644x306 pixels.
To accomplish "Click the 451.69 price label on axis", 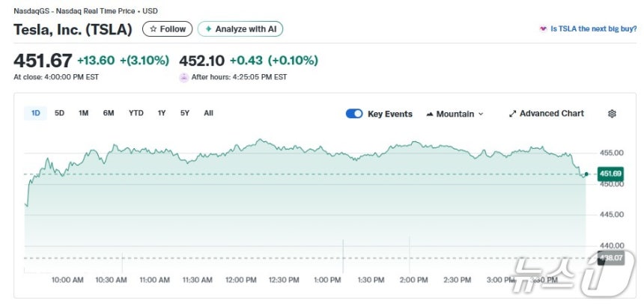I will point(611,174).
